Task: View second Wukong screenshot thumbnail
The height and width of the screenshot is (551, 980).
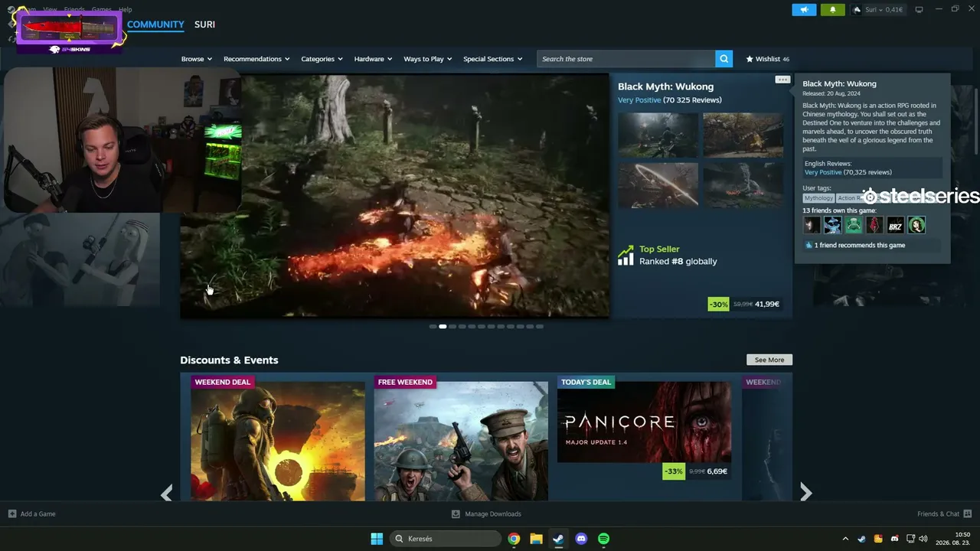Action: pyautogui.click(x=743, y=135)
